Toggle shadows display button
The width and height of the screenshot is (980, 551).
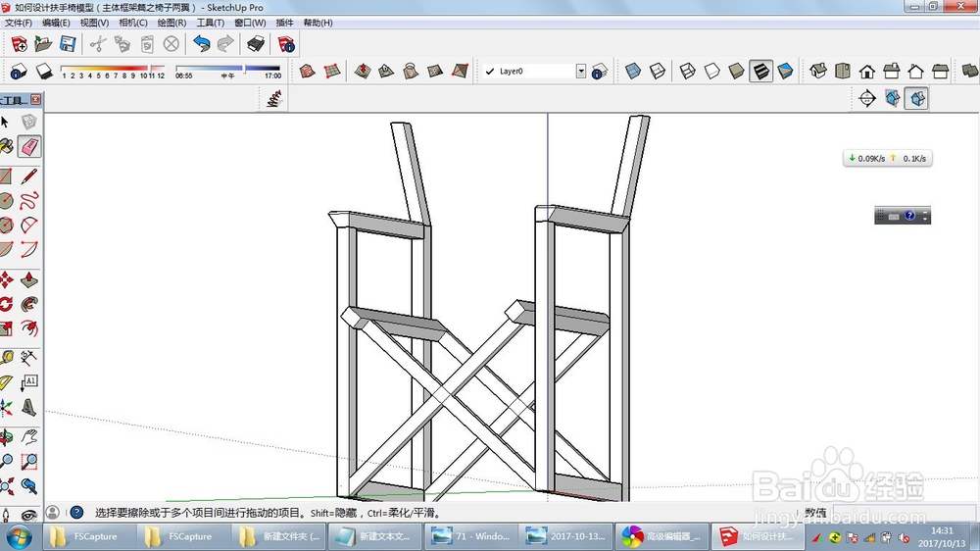coord(44,72)
